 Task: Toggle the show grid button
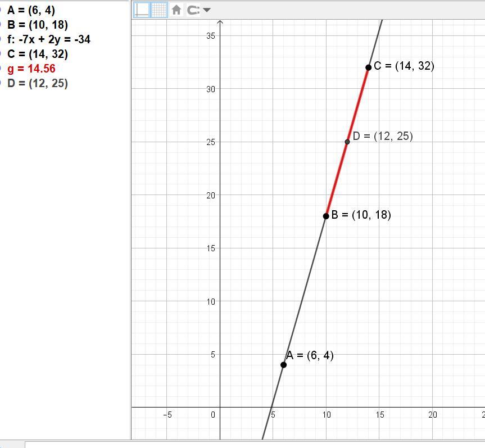click(159, 10)
